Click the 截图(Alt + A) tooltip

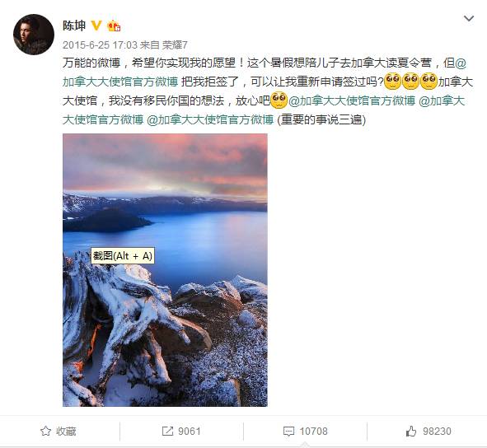123,256
